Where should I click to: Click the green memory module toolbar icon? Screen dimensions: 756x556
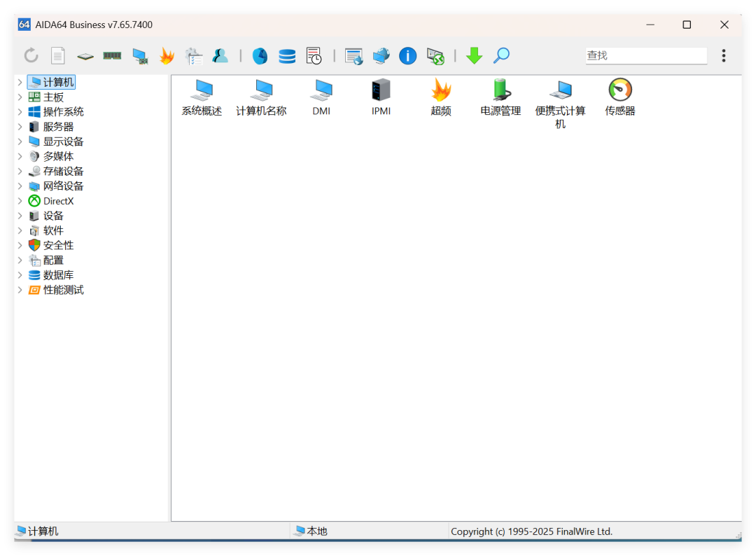coord(112,56)
